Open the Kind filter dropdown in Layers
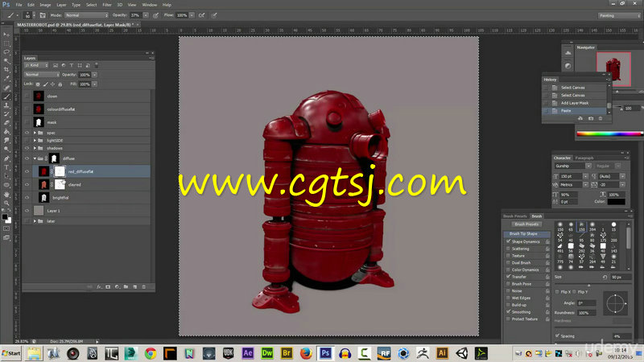Image resolution: width=644 pixels, height=362 pixels. point(36,65)
